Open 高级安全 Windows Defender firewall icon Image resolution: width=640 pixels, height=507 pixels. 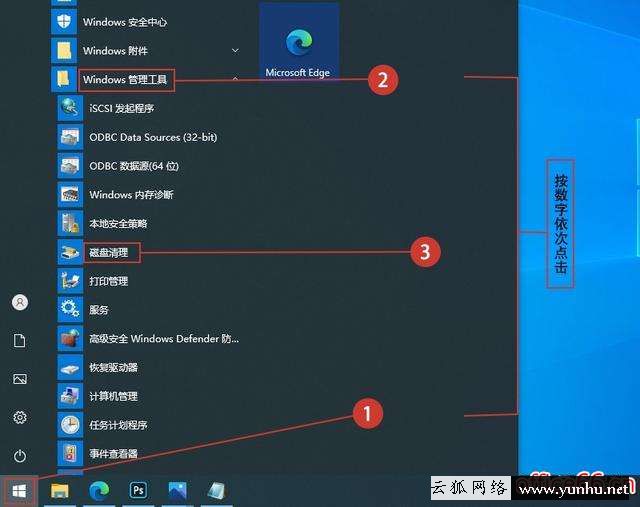tap(70, 338)
